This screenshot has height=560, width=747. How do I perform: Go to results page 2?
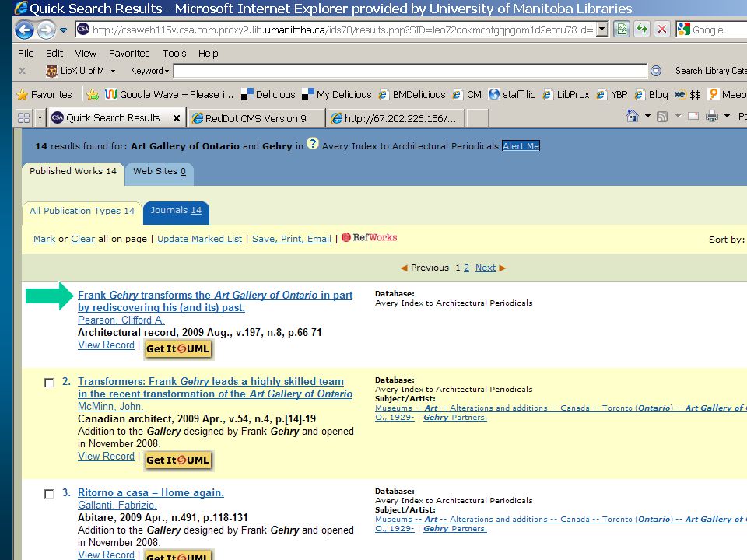click(466, 268)
